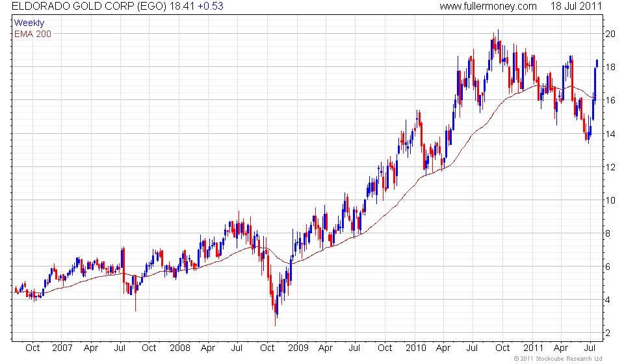This screenshot has width=637, height=364.
Task: Click the 4 price axis label
Action: coord(608,300)
